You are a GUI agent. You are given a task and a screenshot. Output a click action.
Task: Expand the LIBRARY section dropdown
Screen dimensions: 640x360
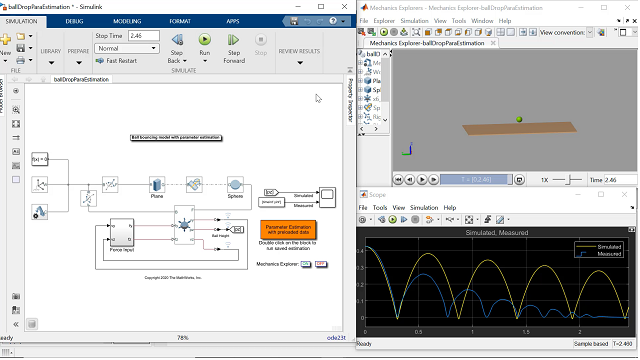[51, 63]
